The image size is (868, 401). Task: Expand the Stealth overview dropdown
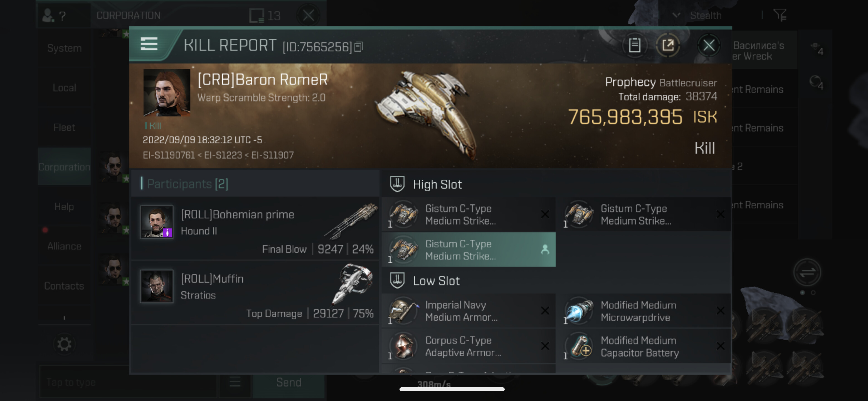click(676, 15)
